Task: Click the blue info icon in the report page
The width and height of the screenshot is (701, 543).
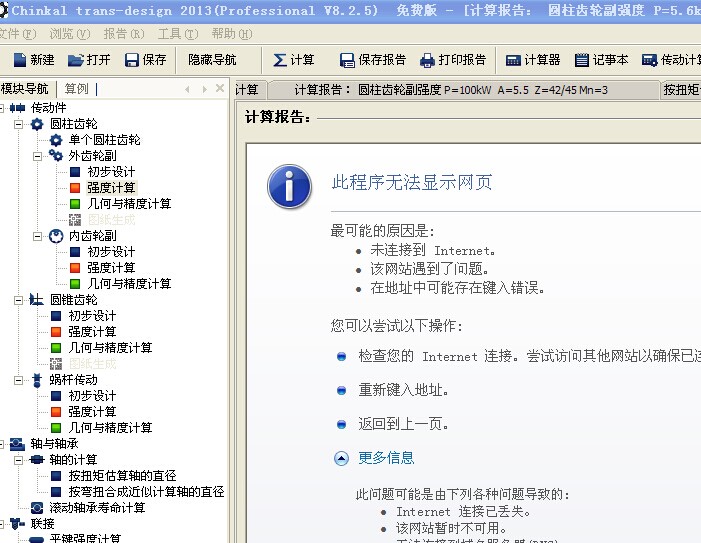Action: pyautogui.click(x=289, y=186)
